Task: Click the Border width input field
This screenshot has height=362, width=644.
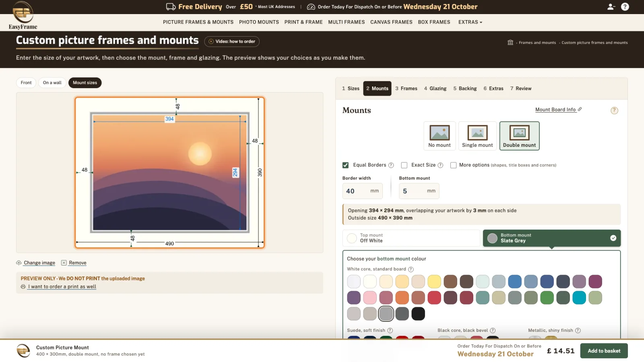Action: pos(362,191)
